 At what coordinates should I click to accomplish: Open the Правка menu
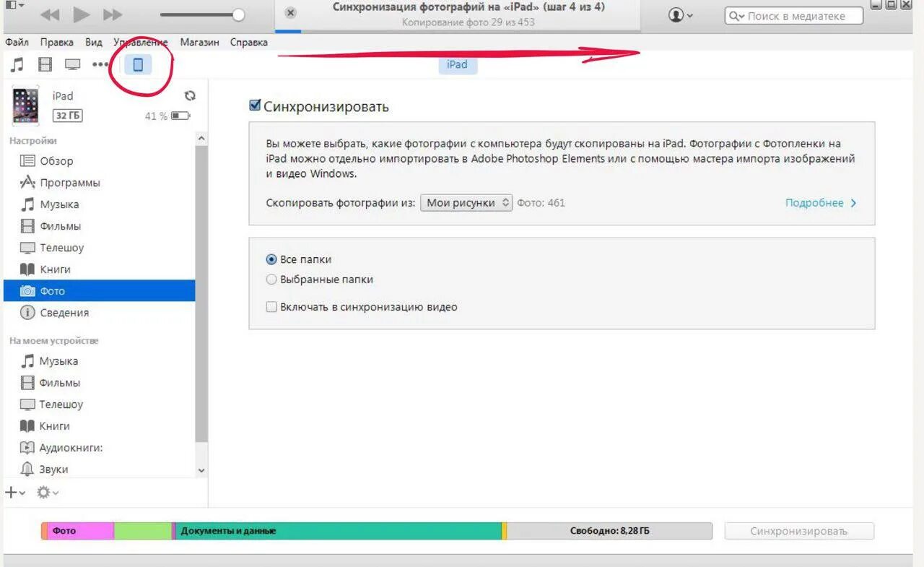coord(57,42)
